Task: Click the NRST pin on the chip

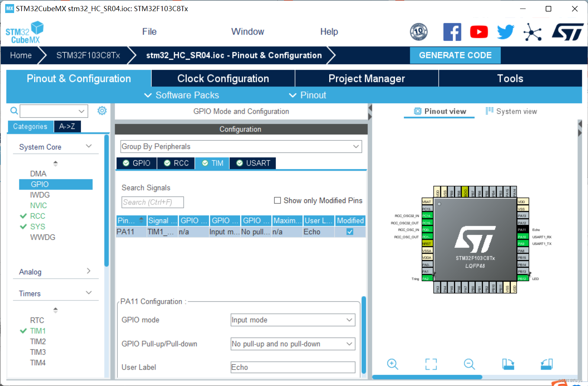Action: [x=427, y=244]
